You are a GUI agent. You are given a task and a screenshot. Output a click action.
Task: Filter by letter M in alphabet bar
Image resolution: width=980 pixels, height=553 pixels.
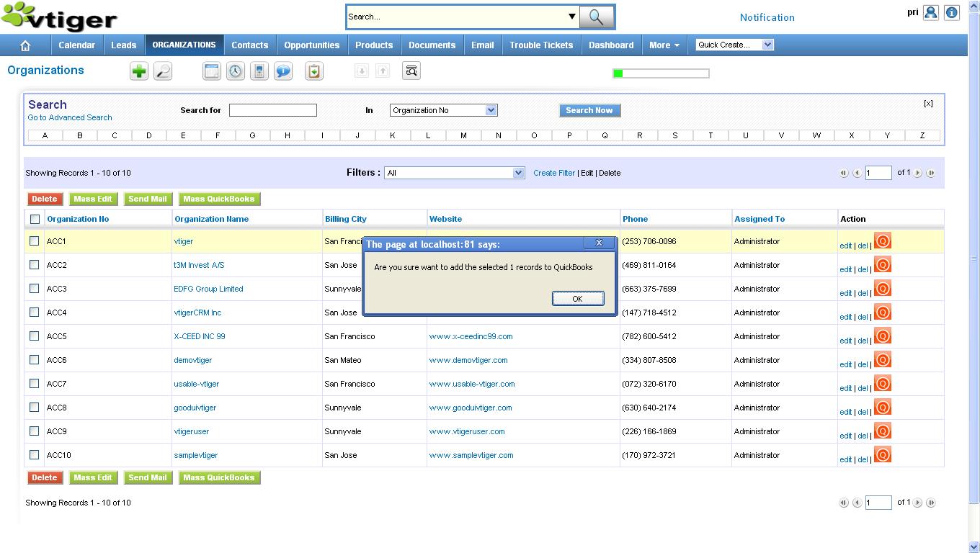(463, 135)
